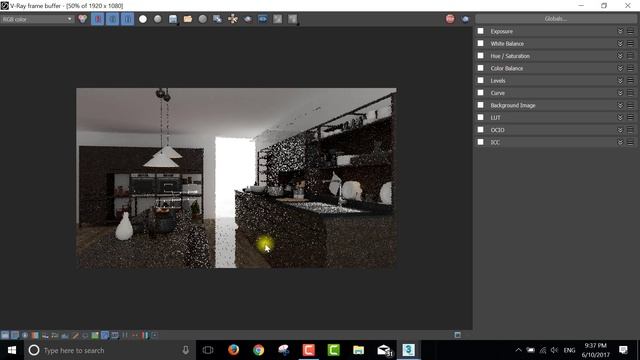Open the Curve options menu icon

pyautogui.click(x=630, y=93)
